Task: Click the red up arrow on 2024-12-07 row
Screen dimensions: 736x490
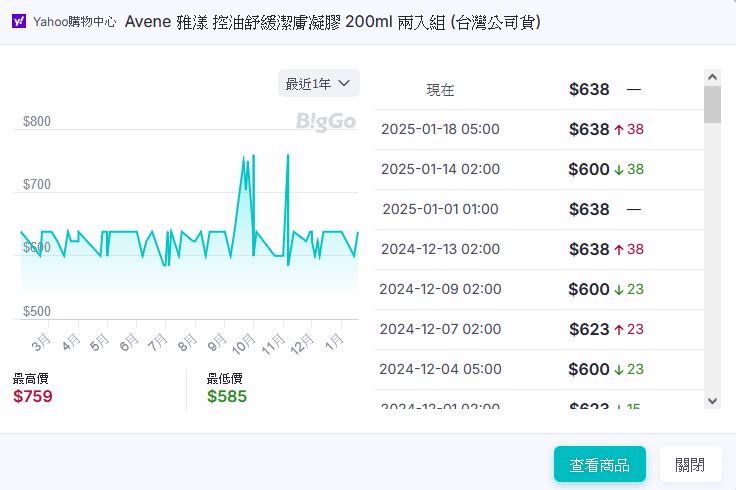Action: (619, 329)
